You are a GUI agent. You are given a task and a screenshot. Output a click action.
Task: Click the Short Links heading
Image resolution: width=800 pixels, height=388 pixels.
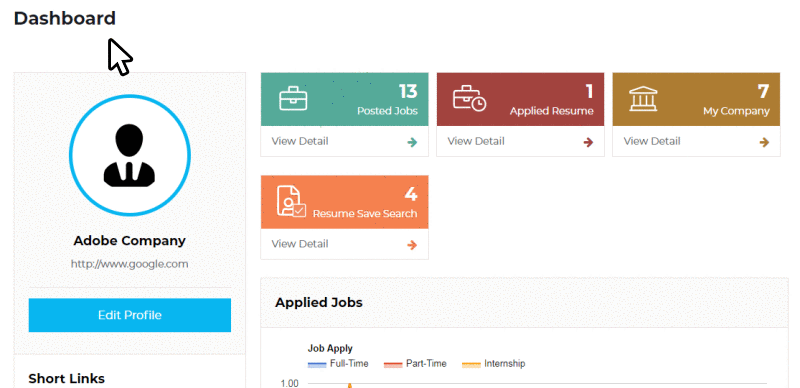[66, 379]
